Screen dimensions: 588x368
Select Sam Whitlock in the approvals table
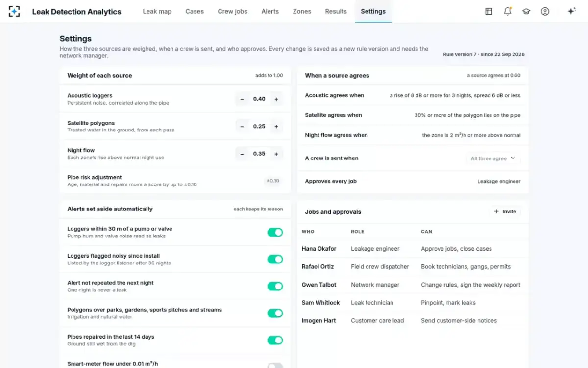(320, 303)
